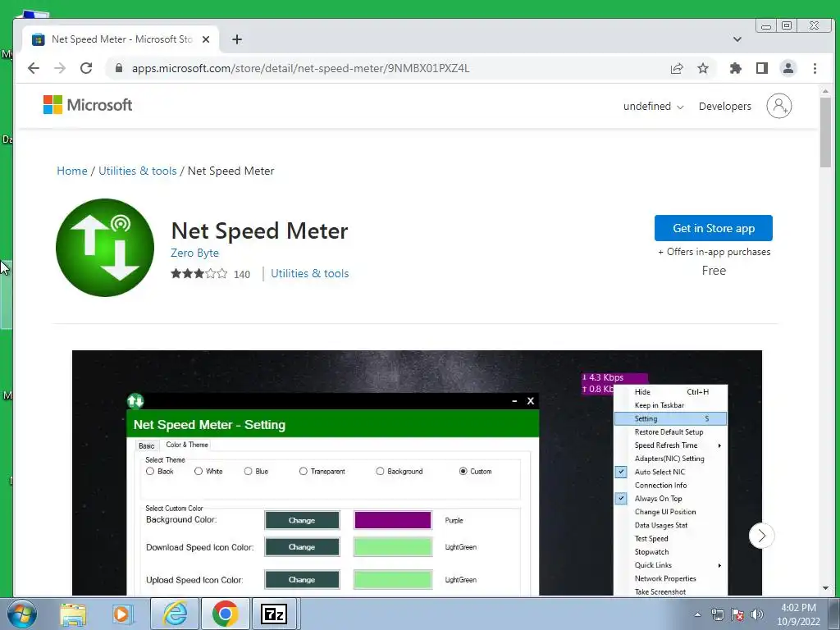Viewport: 840px width, 630px height.
Task: Toggle Chrome side panel icon
Action: [x=762, y=68]
